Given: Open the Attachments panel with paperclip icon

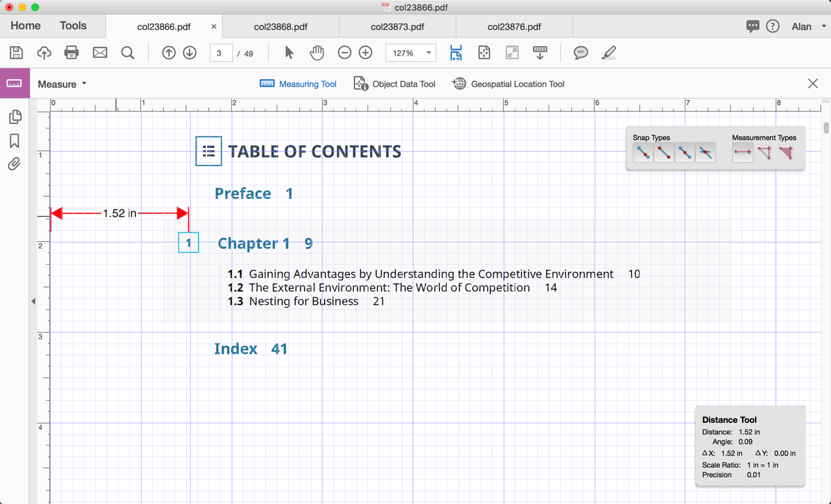Looking at the screenshot, I should click(14, 163).
